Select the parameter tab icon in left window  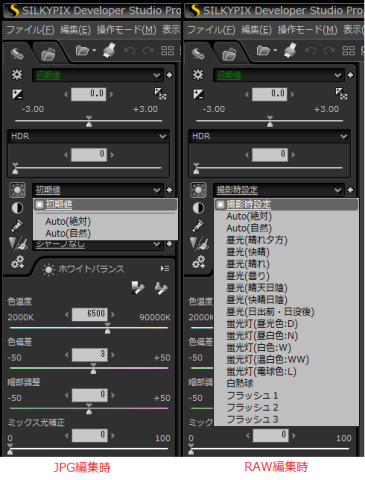17,53
